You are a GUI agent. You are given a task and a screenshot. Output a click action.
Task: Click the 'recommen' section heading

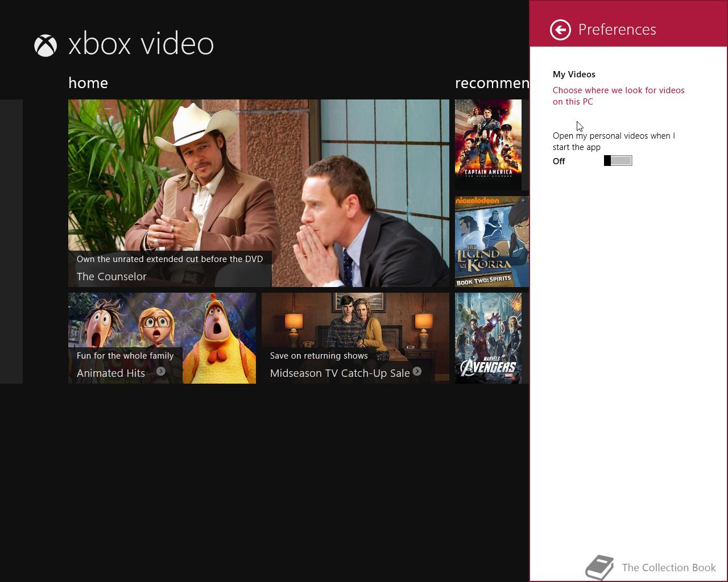(492, 83)
